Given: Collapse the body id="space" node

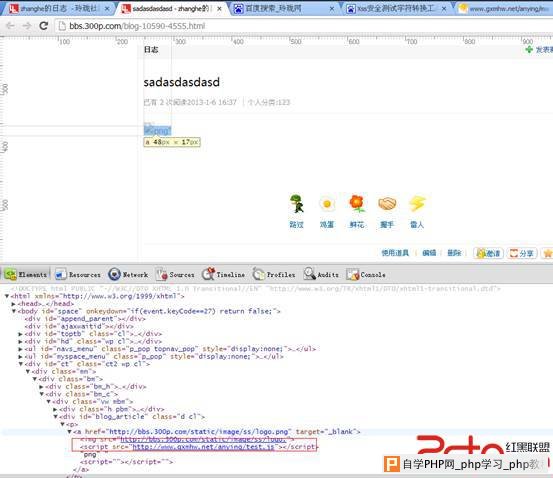Looking at the screenshot, I should pos(14,311).
